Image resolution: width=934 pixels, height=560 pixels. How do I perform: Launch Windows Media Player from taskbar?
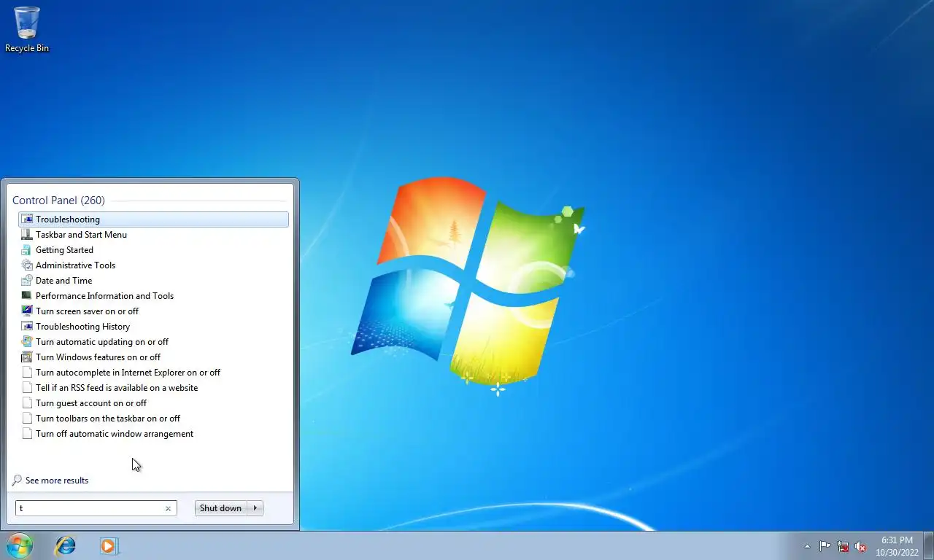109,545
